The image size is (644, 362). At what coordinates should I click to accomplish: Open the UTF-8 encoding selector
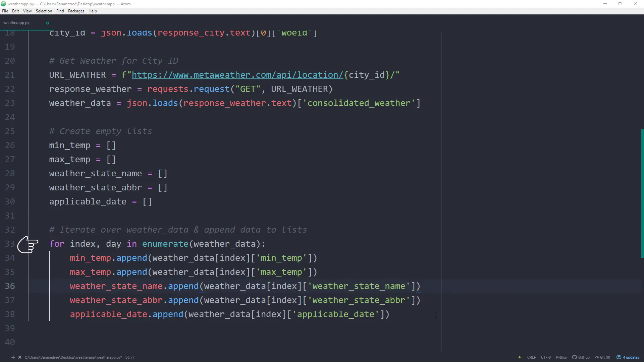(x=546, y=357)
